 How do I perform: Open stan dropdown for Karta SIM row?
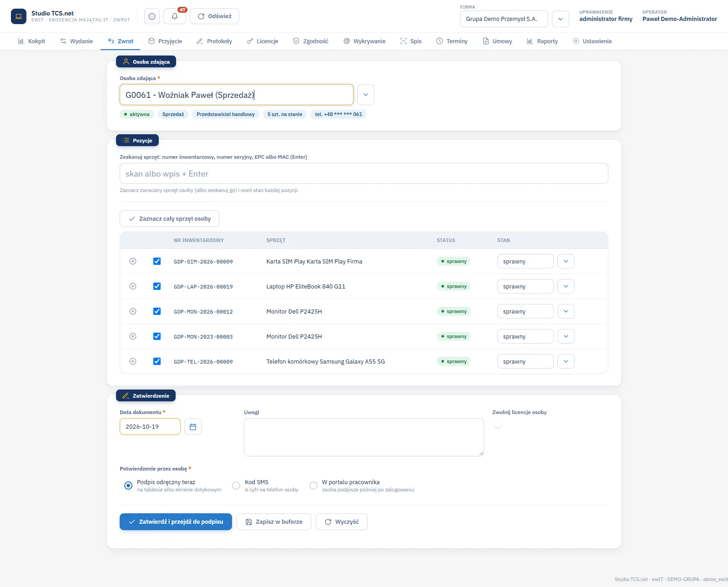coord(566,261)
